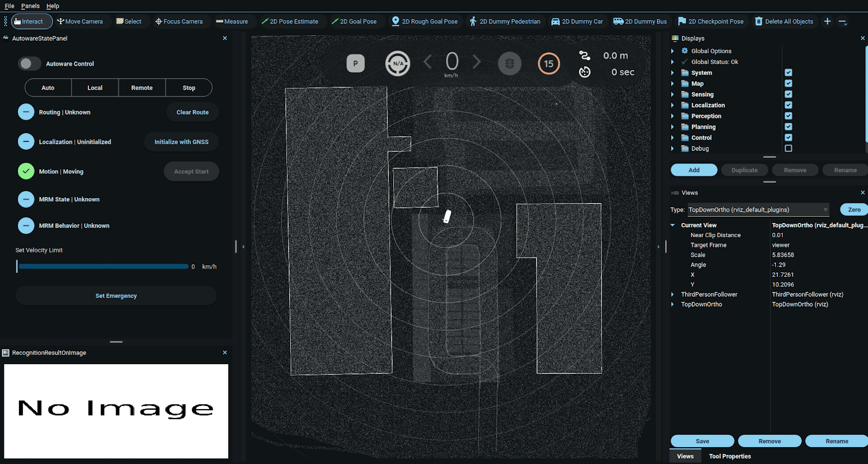Toggle the Autoware Control switch
Screen dimensions: 868x464
[30, 63]
